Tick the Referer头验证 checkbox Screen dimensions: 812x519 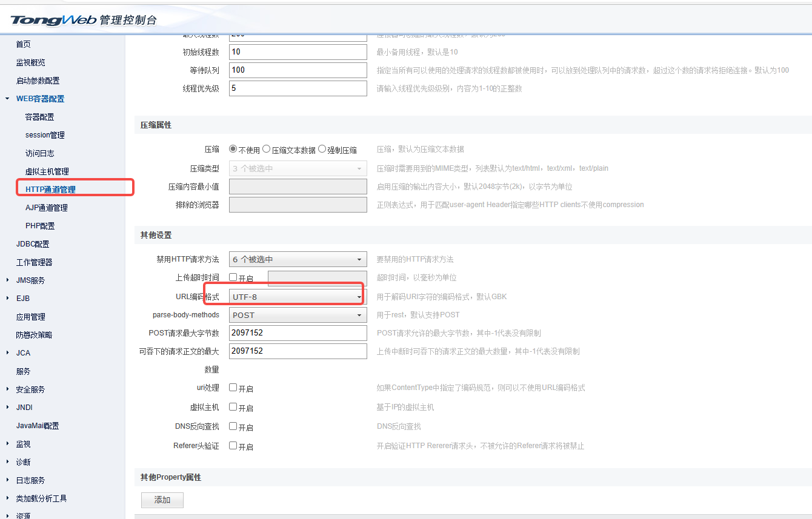click(x=233, y=446)
